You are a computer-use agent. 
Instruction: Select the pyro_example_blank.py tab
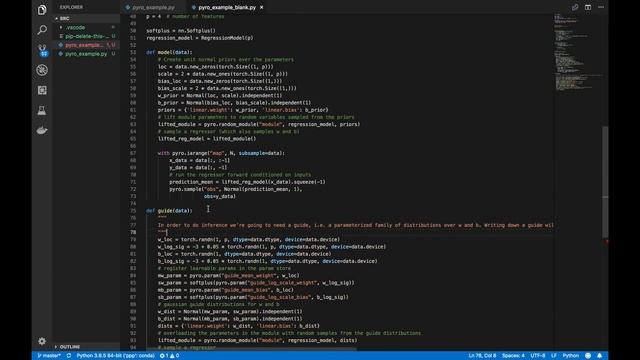227,7
